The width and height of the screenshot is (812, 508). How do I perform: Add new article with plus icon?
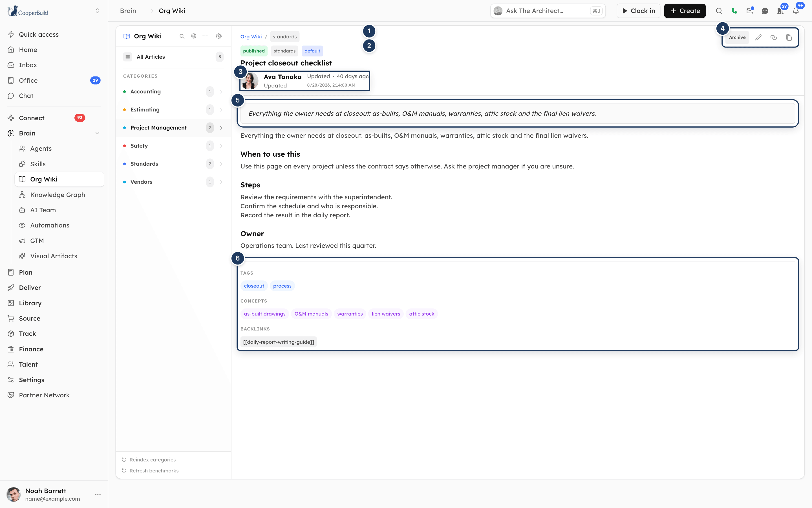[205, 36]
